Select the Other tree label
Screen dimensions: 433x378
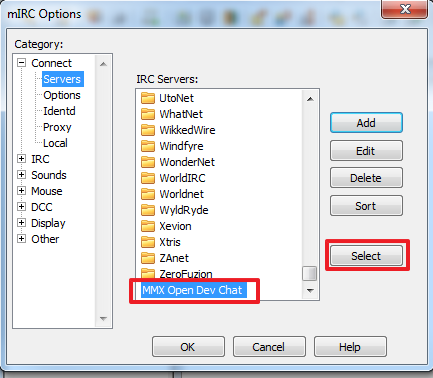(45, 239)
